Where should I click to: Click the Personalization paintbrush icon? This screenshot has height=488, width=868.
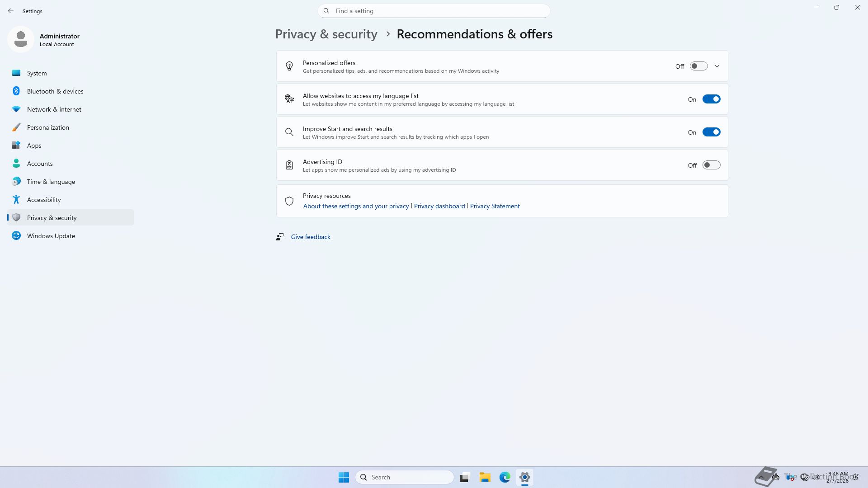click(16, 127)
